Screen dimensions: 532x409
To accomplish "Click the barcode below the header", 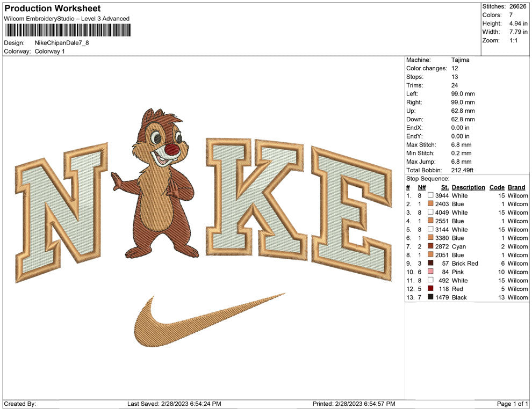I will [x=68, y=30].
